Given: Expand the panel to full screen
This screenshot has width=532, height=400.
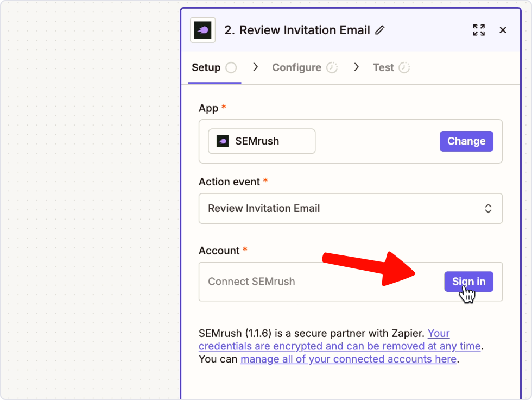Looking at the screenshot, I should pyautogui.click(x=479, y=30).
